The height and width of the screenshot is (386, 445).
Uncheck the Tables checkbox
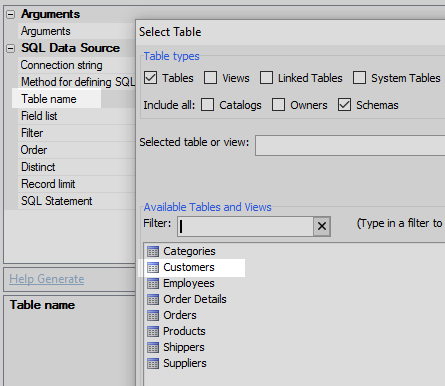(151, 78)
